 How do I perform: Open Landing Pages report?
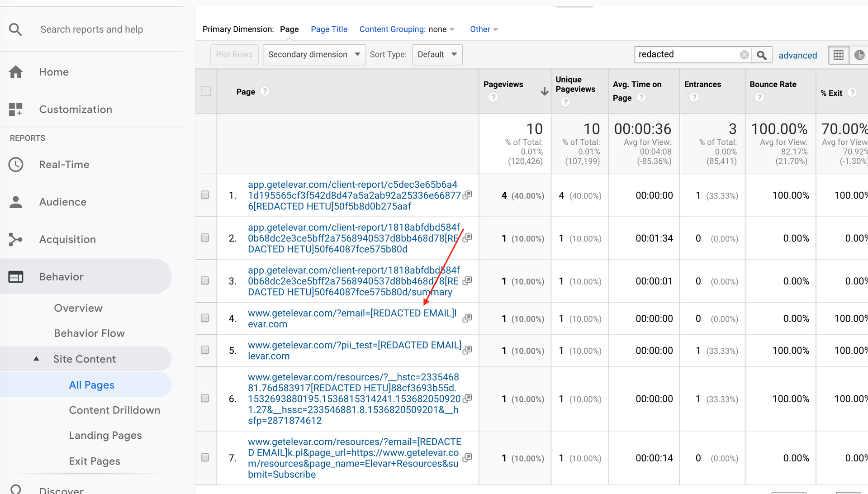tap(105, 436)
